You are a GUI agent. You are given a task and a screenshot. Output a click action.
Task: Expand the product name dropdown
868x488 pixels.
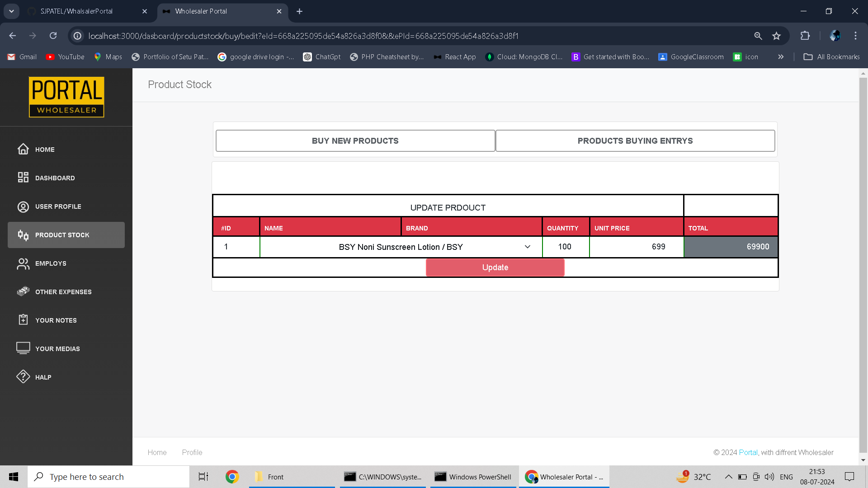point(527,247)
